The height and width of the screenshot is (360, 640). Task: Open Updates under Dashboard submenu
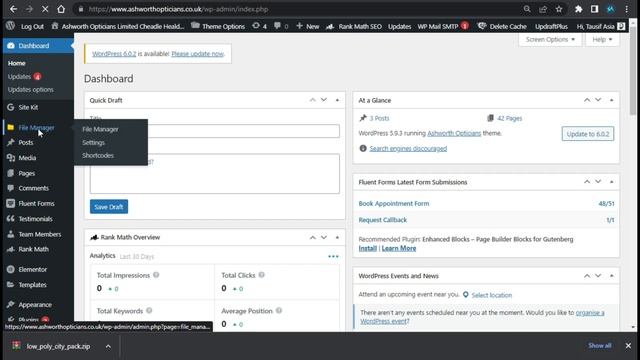coord(19,77)
